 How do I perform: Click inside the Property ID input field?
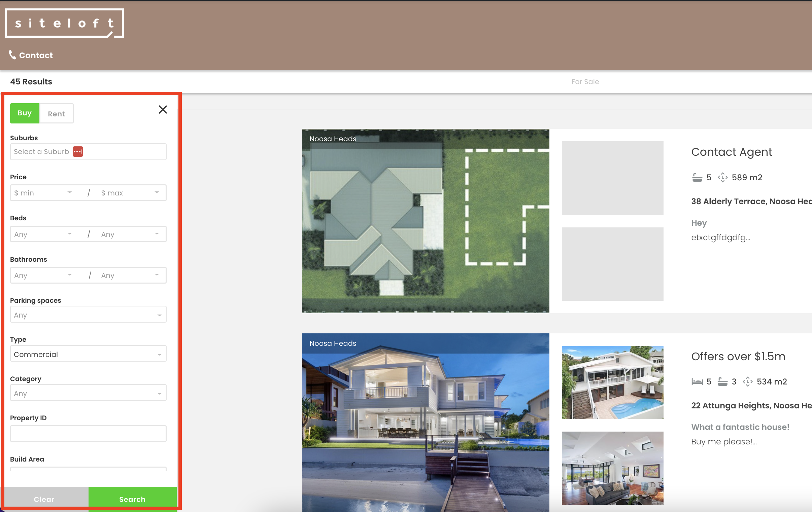(88, 434)
